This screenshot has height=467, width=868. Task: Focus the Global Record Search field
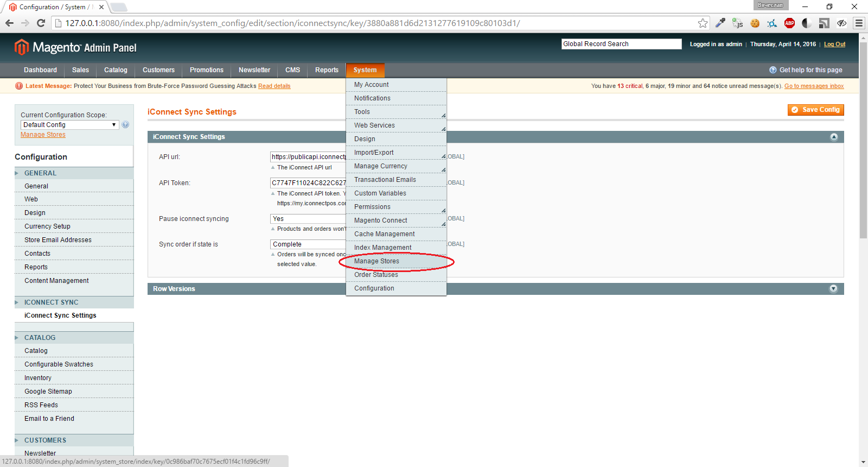[621, 44]
